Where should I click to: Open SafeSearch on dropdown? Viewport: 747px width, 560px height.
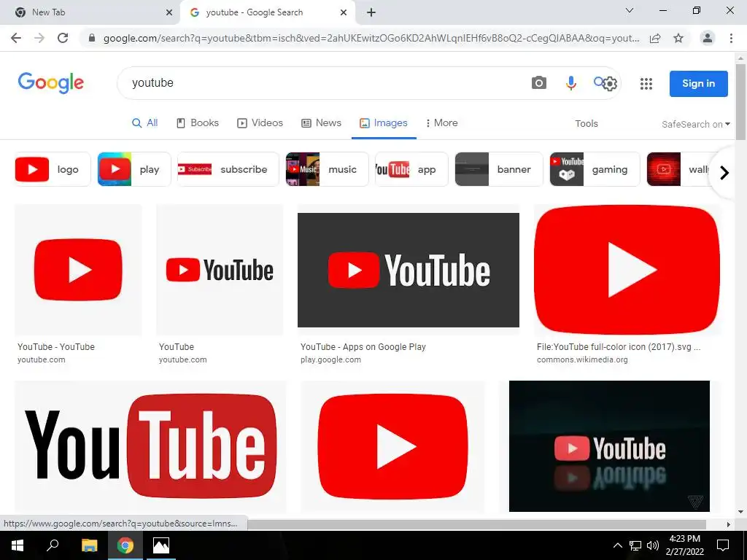pos(695,124)
